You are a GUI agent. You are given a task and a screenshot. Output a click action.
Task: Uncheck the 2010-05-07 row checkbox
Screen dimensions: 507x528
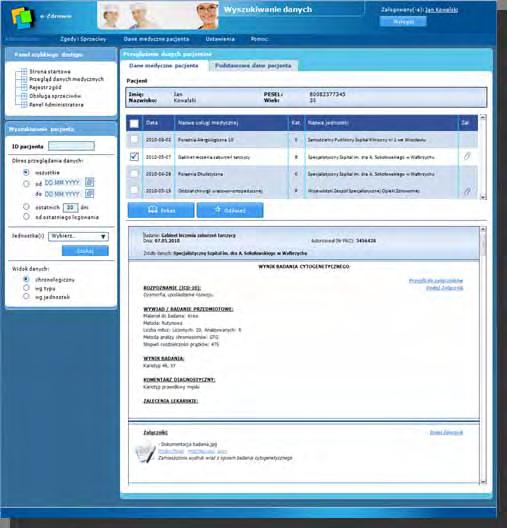point(134,156)
